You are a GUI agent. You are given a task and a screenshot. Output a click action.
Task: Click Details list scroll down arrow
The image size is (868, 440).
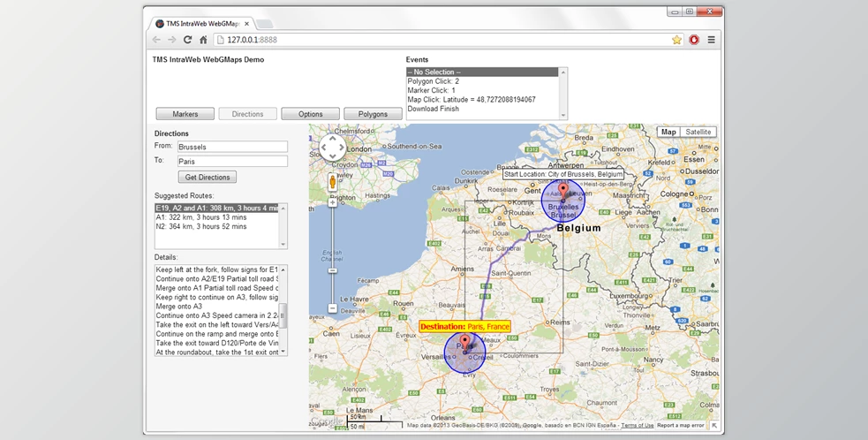pyautogui.click(x=283, y=352)
